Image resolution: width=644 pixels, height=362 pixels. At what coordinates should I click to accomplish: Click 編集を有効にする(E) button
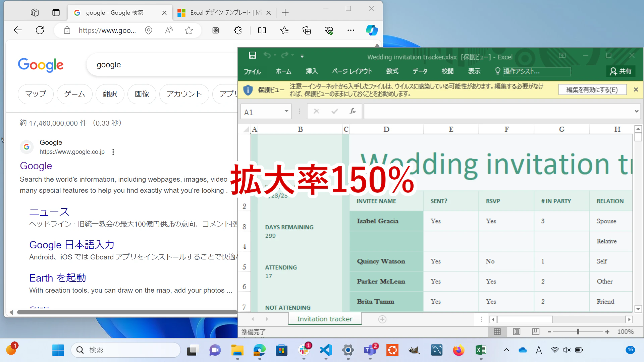(x=592, y=90)
